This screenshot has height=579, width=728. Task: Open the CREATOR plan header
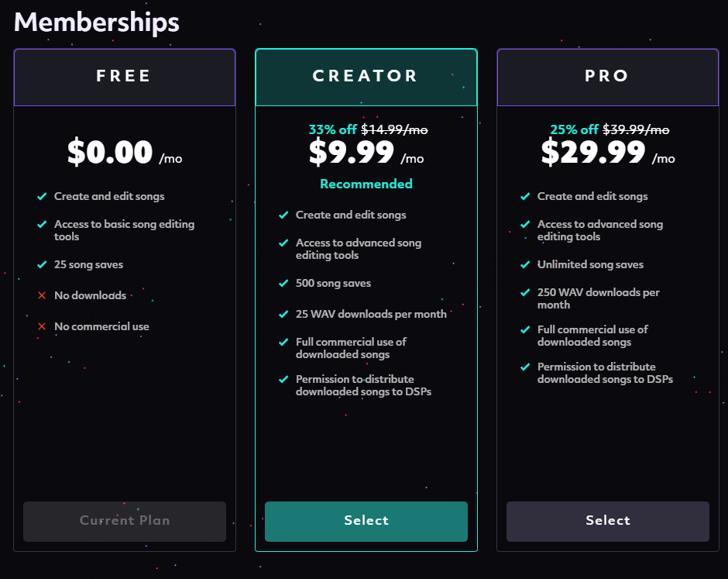click(366, 78)
